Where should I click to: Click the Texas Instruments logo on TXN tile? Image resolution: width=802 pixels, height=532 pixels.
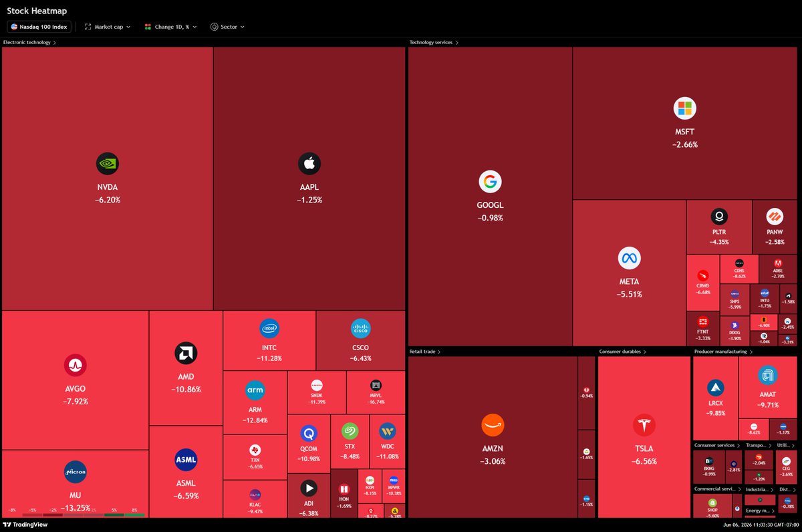point(255,449)
